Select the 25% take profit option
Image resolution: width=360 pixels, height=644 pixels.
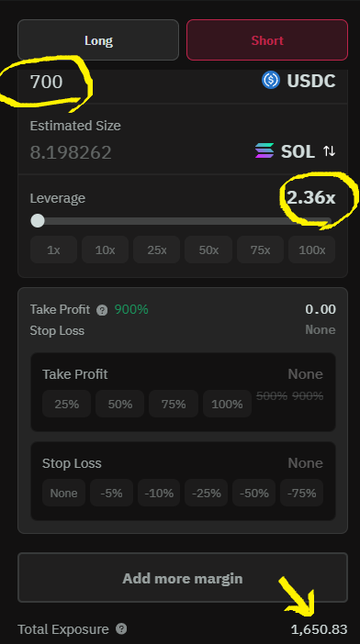pyautogui.click(x=66, y=405)
